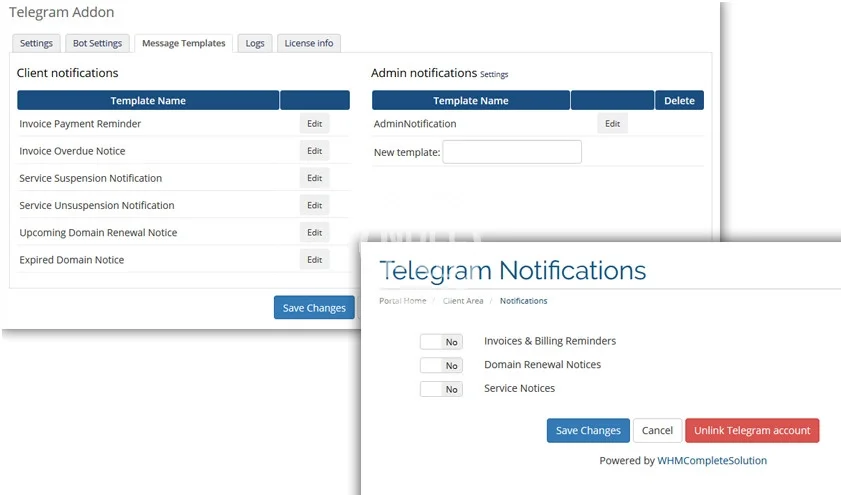Viewport: 841px width, 495px height.
Task: Cancel the Telegram Notifications changes
Action: pyautogui.click(x=657, y=431)
